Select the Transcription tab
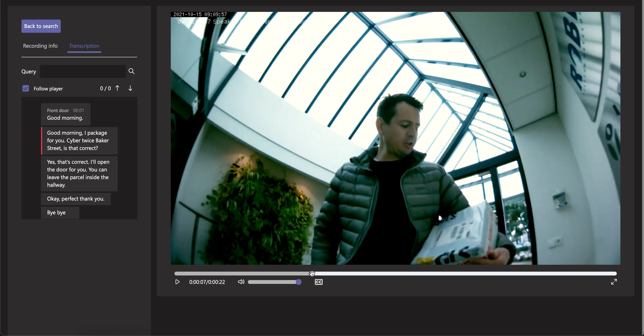The width and height of the screenshot is (644, 336). [84, 46]
